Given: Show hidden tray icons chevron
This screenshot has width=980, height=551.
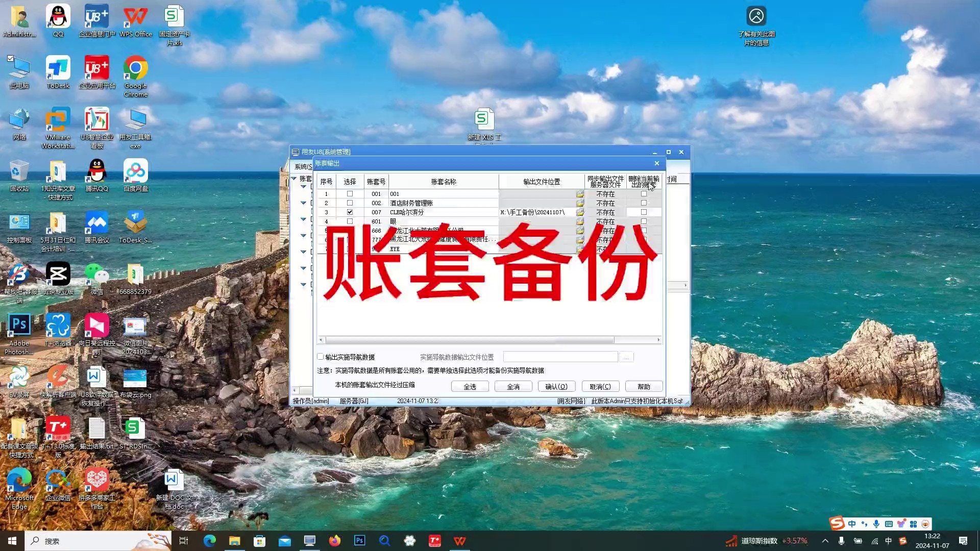Looking at the screenshot, I should [825, 541].
